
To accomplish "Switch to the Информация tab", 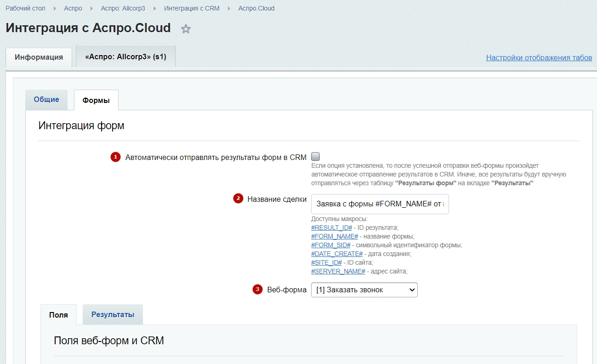I will pyautogui.click(x=39, y=57).
